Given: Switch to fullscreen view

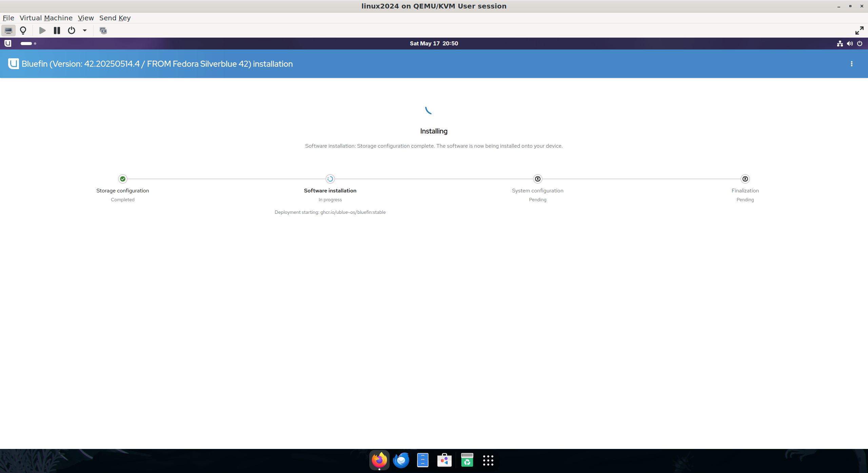Looking at the screenshot, I should tap(859, 30).
